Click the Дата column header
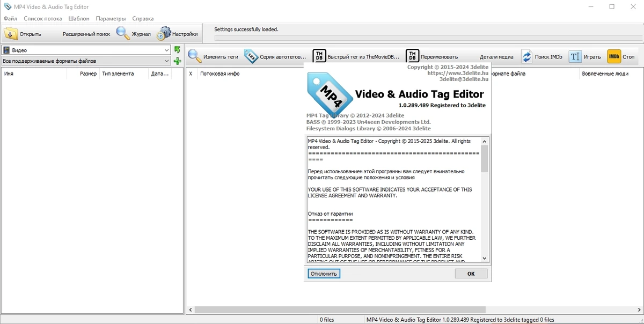 [x=160, y=73]
